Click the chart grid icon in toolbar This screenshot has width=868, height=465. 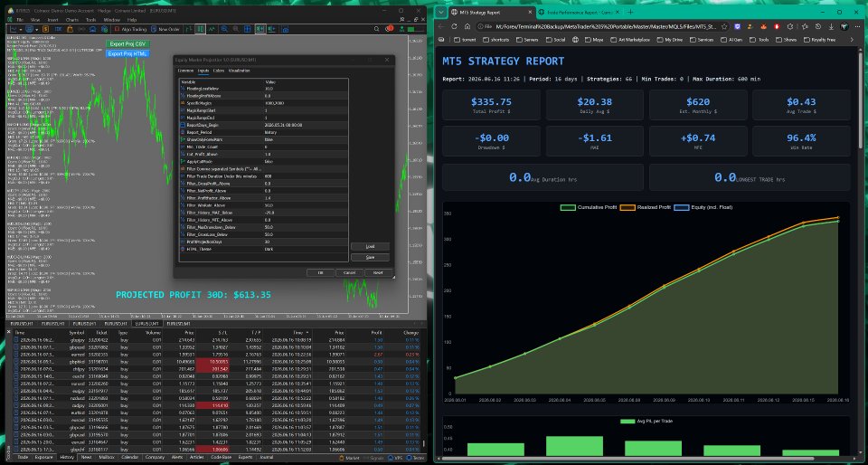click(248, 29)
